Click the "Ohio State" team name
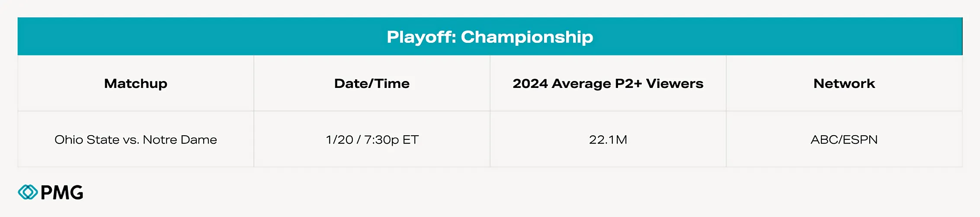 pos(86,139)
